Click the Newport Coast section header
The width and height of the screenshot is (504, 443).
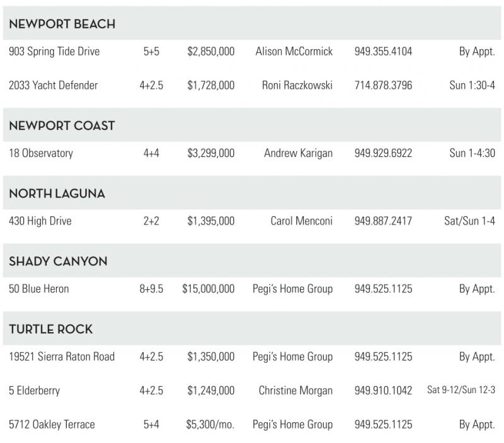[62, 125]
